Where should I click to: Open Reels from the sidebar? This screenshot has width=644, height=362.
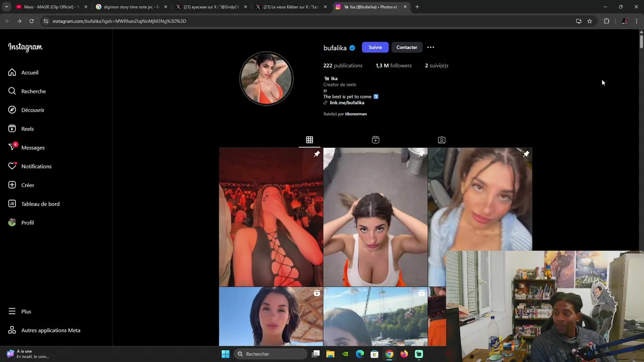pos(21,129)
